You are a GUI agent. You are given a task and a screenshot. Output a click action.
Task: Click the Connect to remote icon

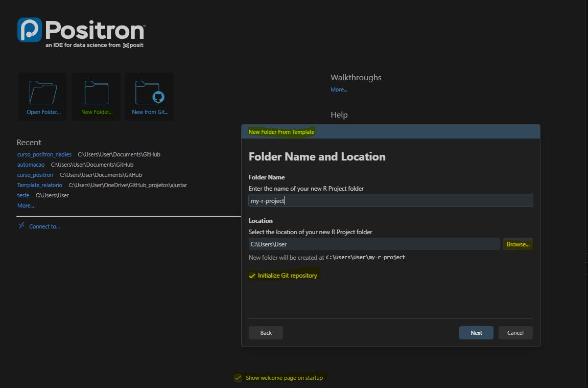pyautogui.click(x=21, y=225)
